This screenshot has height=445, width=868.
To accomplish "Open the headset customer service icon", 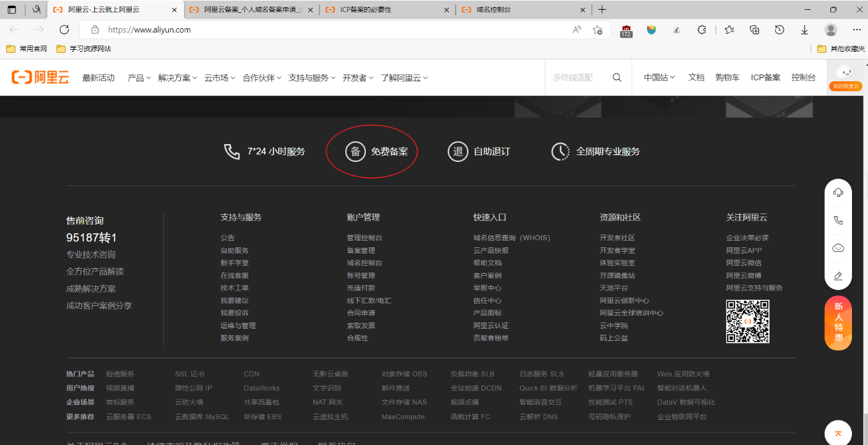I will click(x=838, y=193).
